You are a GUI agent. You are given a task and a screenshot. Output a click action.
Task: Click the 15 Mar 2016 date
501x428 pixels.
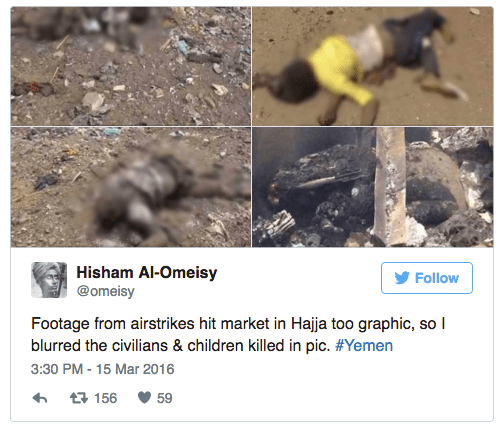click(135, 369)
